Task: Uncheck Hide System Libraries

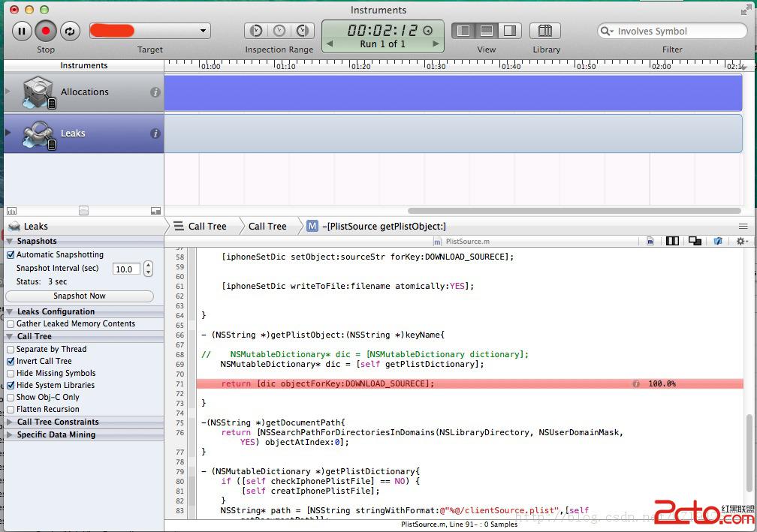Action: (11, 386)
